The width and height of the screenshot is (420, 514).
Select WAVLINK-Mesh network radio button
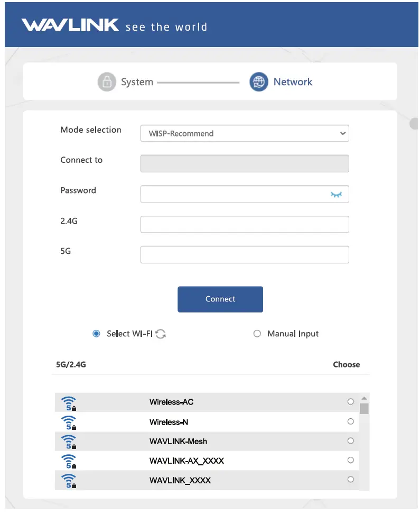tap(350, 441)
